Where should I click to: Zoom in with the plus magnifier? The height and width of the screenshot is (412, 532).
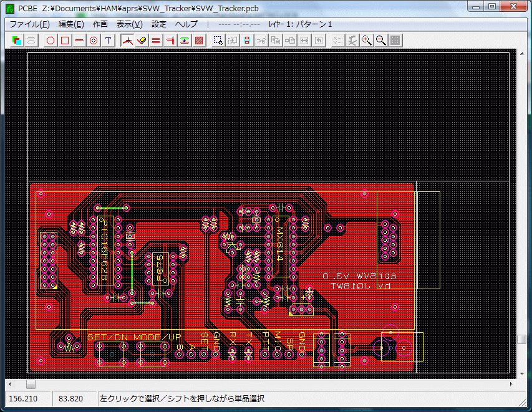[x=366, y=41]
